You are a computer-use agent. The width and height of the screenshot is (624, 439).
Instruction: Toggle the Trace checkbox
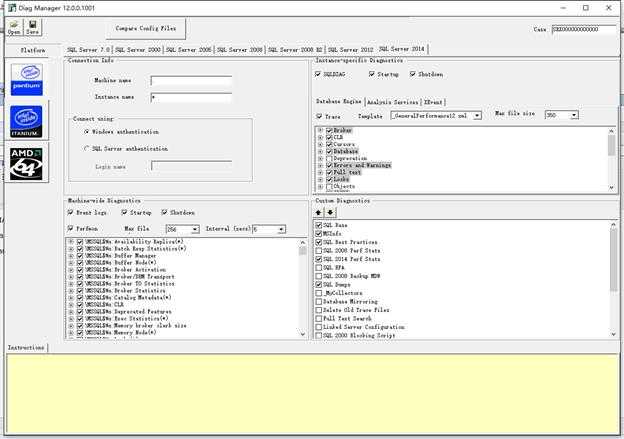[319, 116]
